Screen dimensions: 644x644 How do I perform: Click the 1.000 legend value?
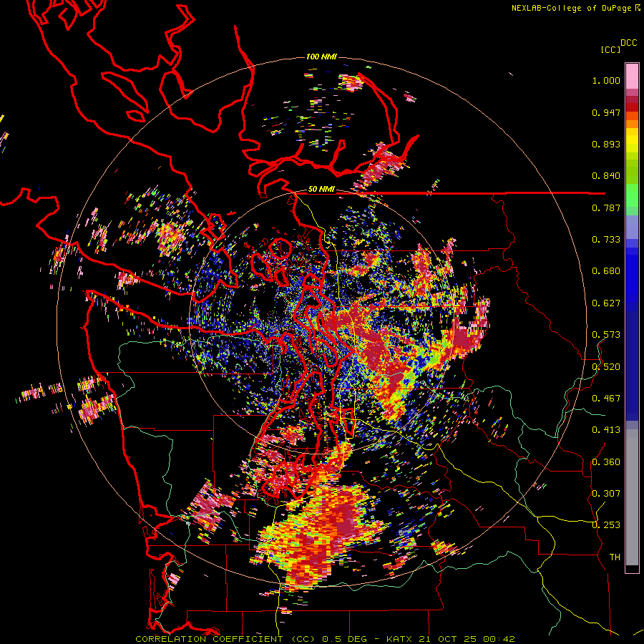(606, 81)
